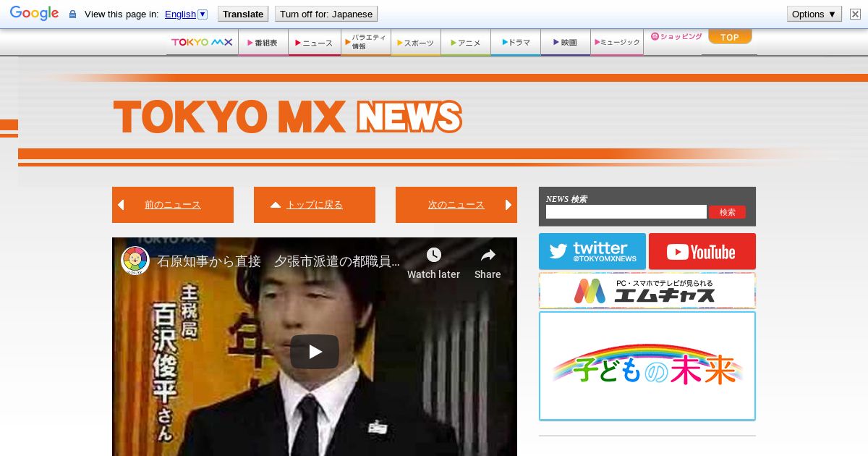Open the 子どもの未来 banner
This screenshot has width=868, height=456.
point(647,366)
